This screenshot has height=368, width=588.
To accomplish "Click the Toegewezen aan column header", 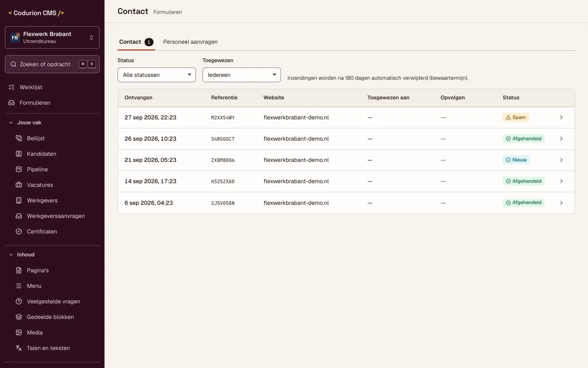I will [388, 98].
